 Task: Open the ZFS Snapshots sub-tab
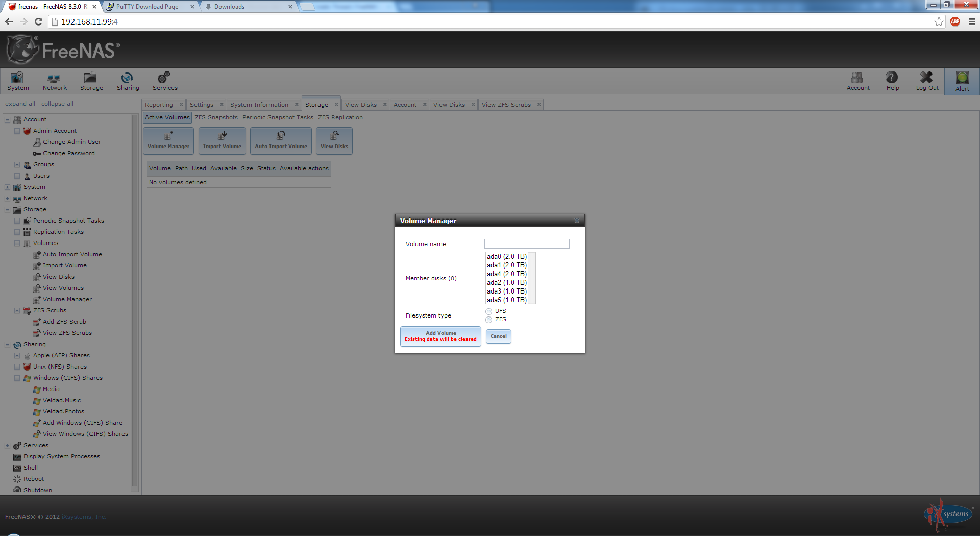click(216, 117)
